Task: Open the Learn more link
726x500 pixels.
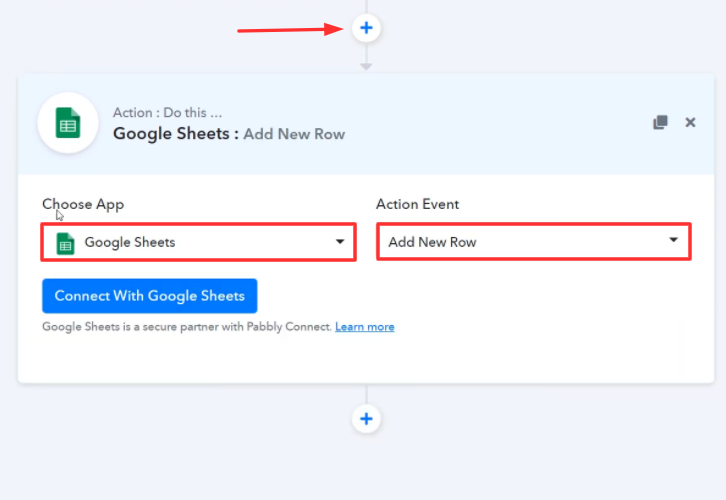Action: (x=365, y=327)
